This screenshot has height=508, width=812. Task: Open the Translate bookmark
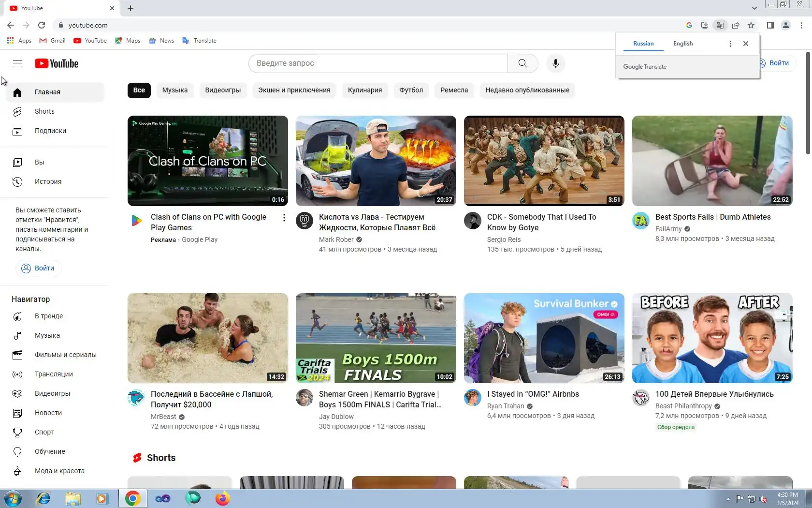point(199,41)
